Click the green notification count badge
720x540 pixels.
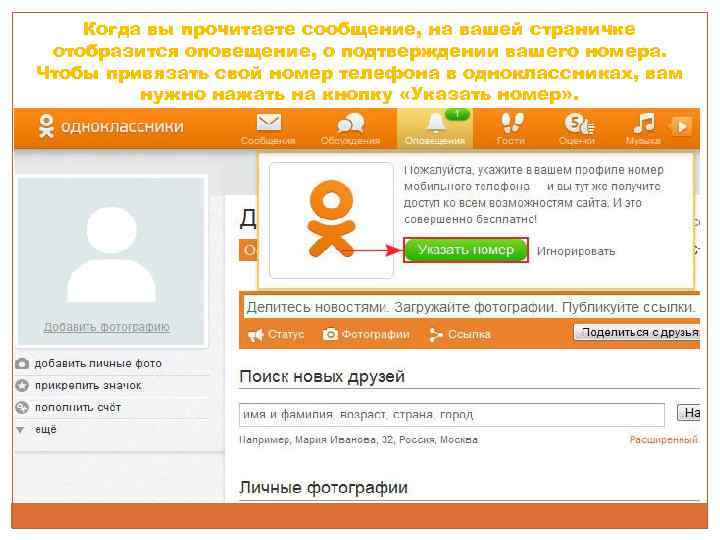(457, 114)
